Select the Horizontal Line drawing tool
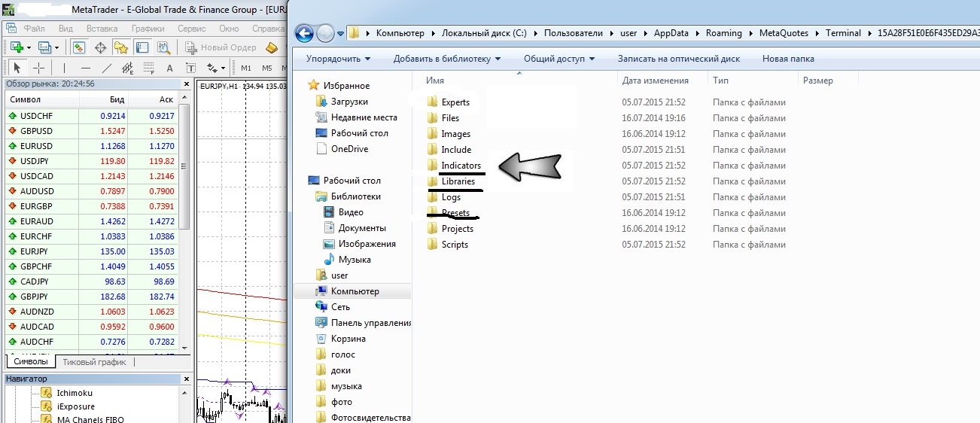The height and width of the screenshot is (423, 980). point(86,68)
